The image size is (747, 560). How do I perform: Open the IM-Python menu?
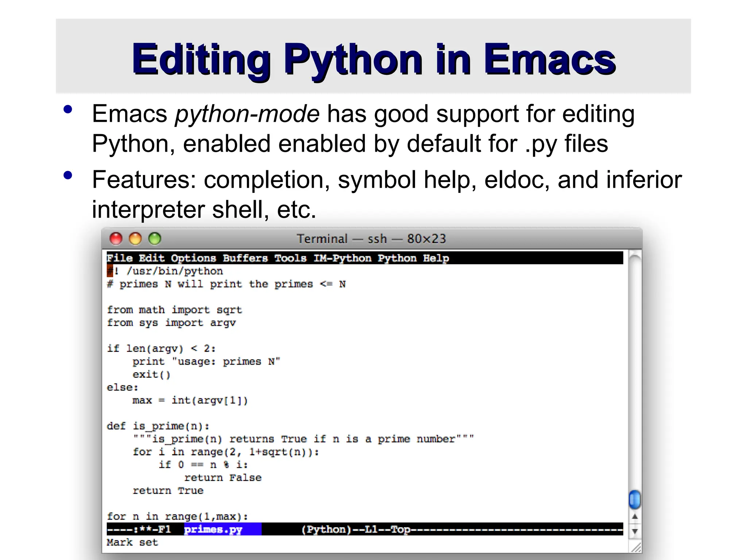click(342, 258)
